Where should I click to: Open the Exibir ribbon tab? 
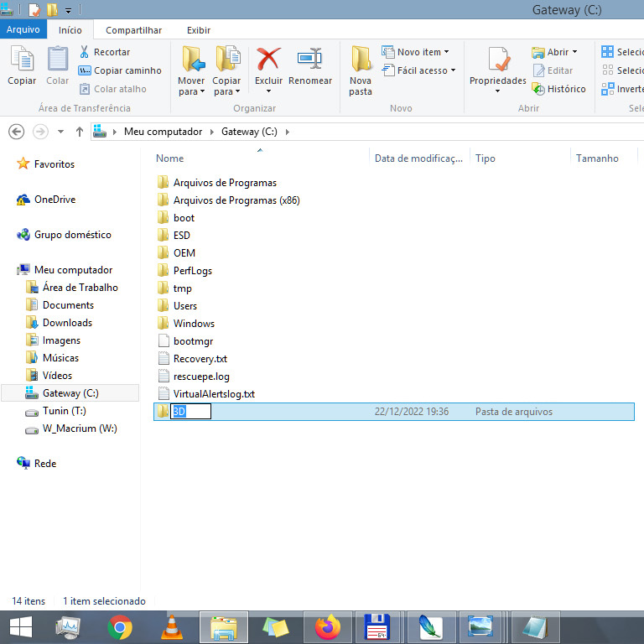[199, 30]
